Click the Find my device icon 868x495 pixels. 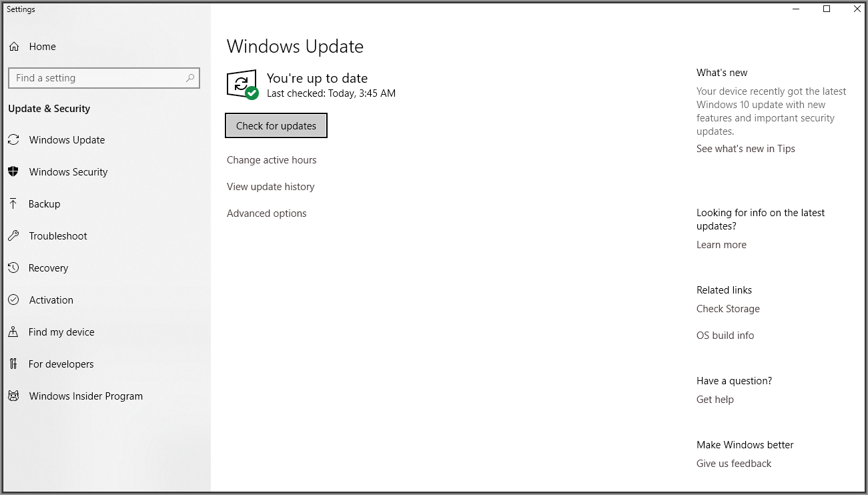[13, 332]
